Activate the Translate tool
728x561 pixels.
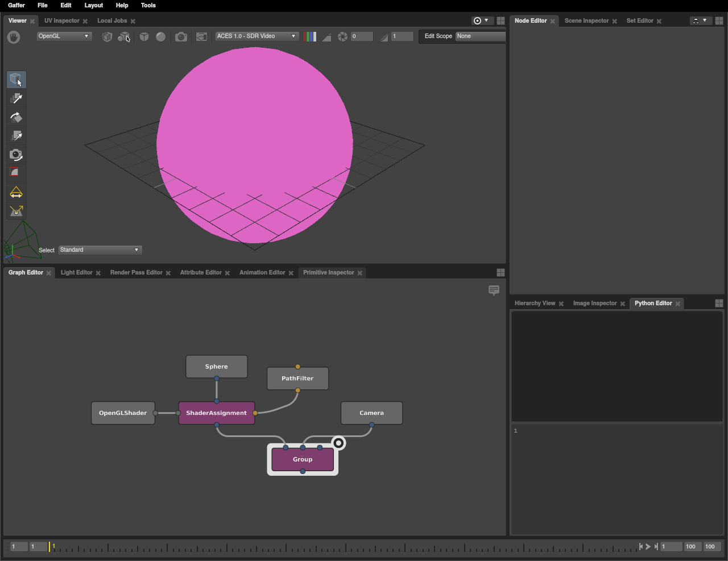point(16,98)
